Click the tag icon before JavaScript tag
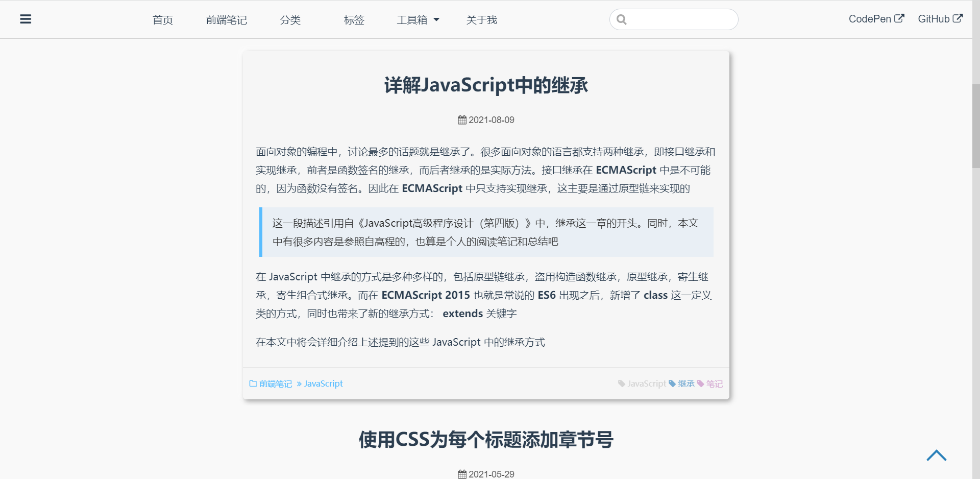 pos(622,384)
